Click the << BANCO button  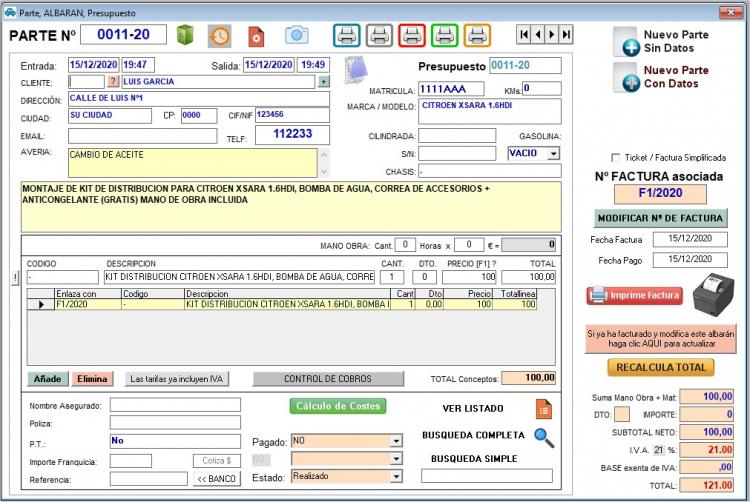pos(217,479)
